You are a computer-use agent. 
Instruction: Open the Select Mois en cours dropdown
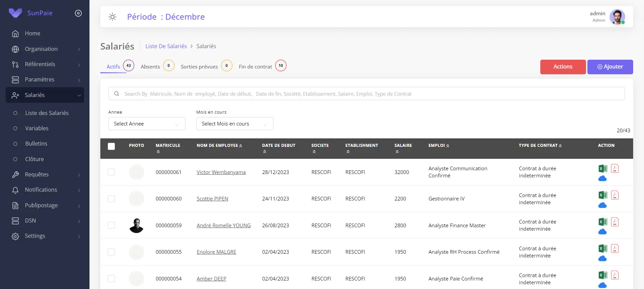[x=235, y=124]
